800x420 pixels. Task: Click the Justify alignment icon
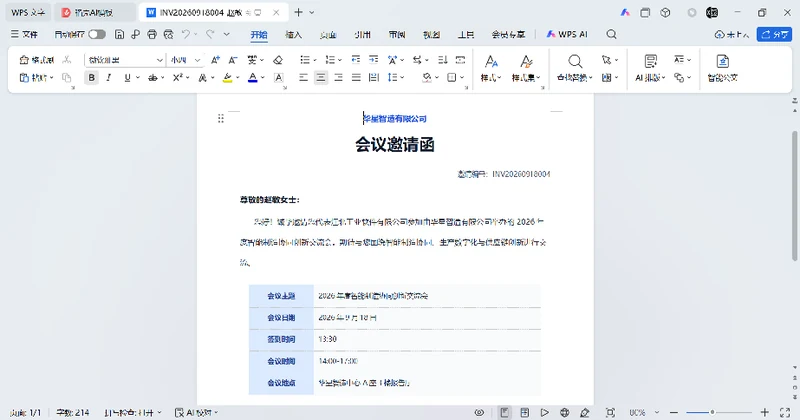pyautogui.click(x=356, y=78)
